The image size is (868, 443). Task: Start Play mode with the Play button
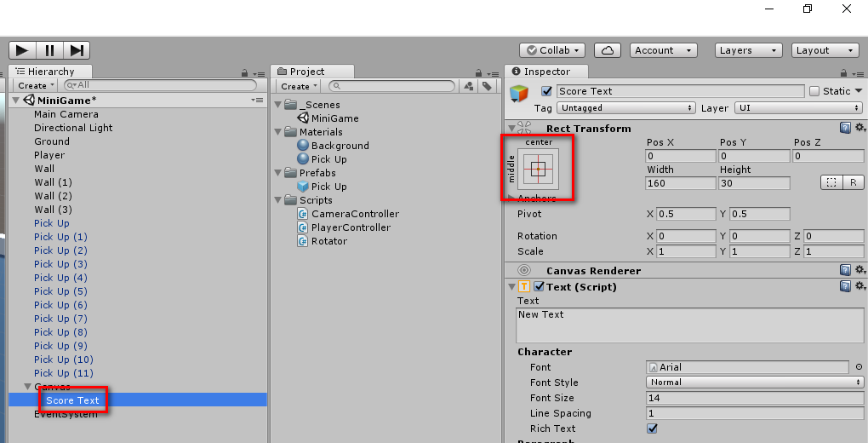22,50
